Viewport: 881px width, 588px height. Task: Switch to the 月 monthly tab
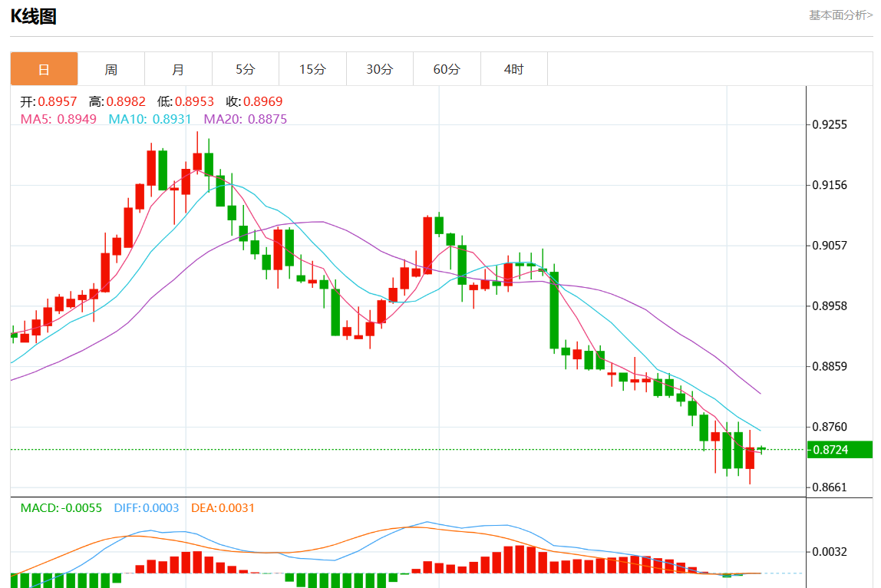pos(178,69)
